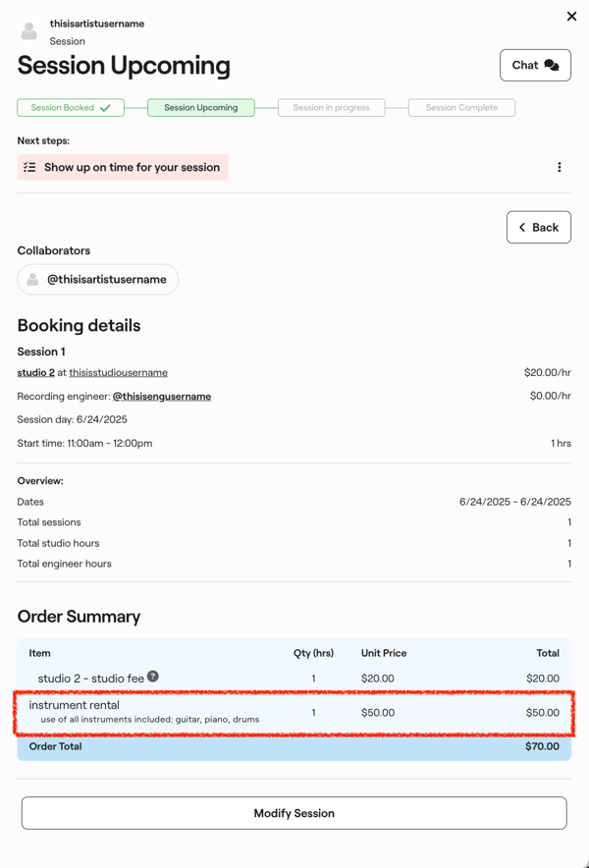Click the Session Booked checkmark step

[71, 108]
